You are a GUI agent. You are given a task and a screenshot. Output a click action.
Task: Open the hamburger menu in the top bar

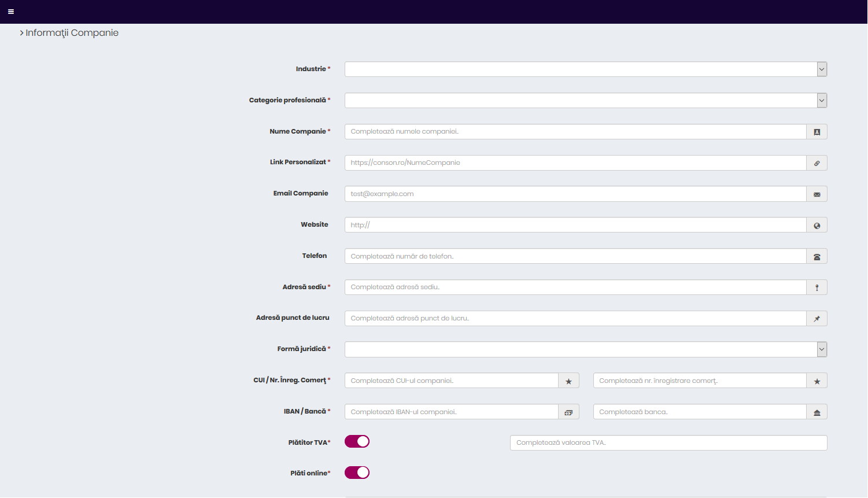[x=10, y=12]
